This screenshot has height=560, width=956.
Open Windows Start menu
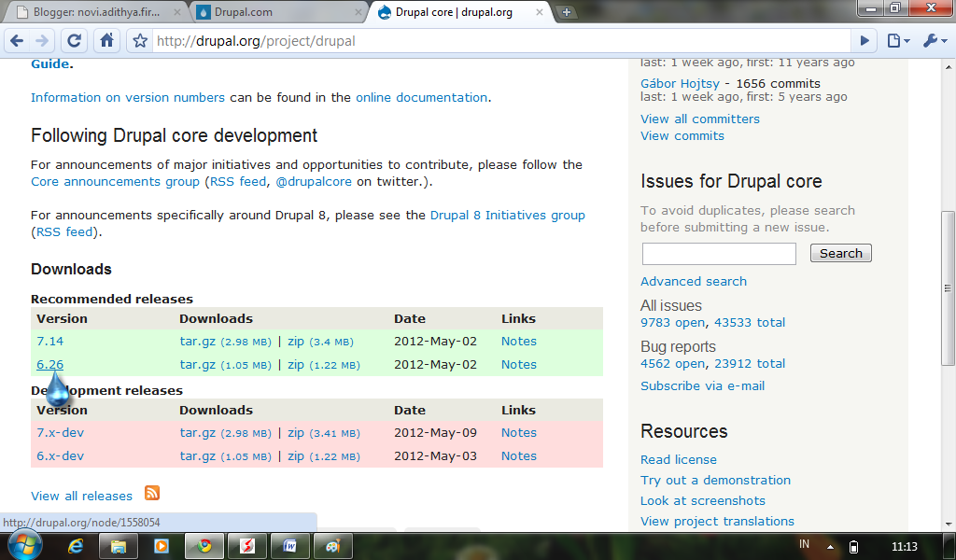tap(24, 544)
